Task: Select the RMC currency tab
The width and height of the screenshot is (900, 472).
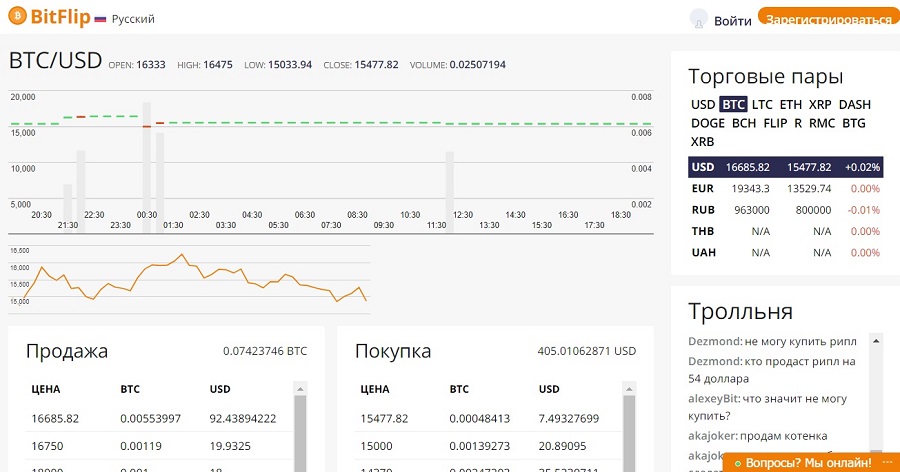Action: pyautogui.click(x=822, y=123)
